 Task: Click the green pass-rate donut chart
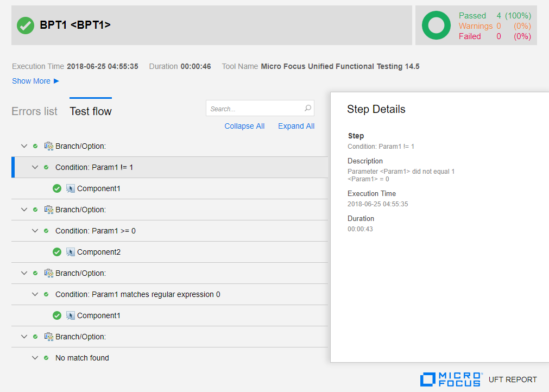[x=436, y=26]
